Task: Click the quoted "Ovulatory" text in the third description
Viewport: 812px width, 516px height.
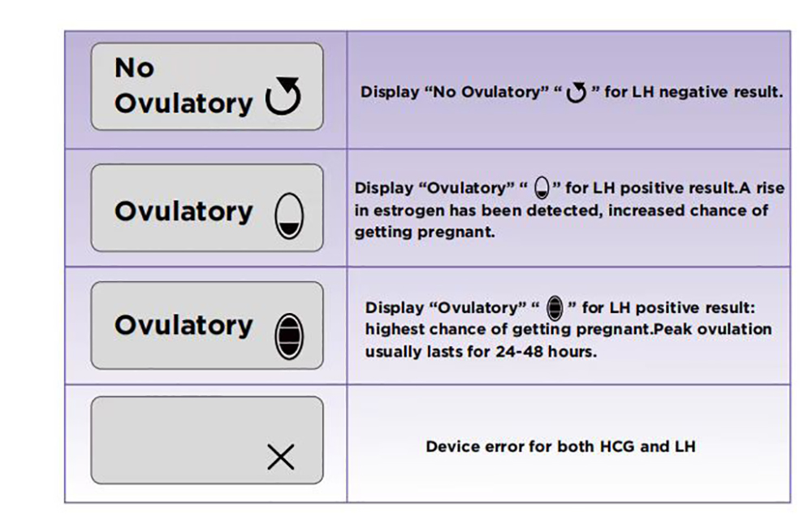Action: click(478, 308)
